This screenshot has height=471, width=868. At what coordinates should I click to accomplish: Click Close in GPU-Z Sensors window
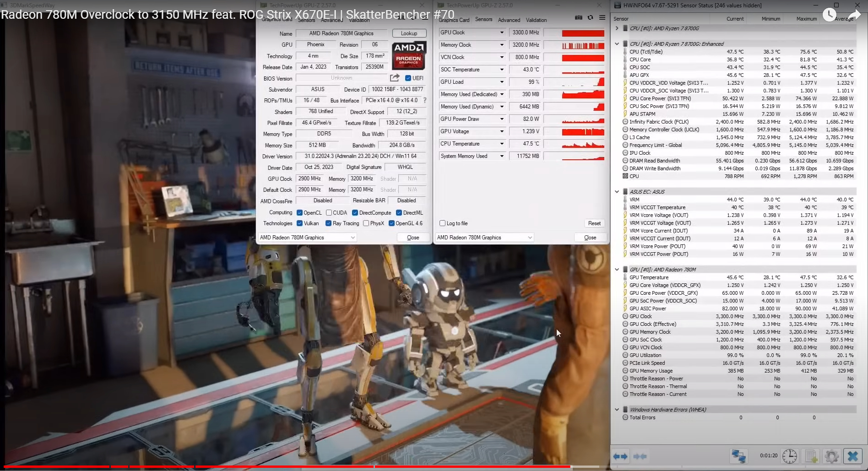(x=590, y=238)
